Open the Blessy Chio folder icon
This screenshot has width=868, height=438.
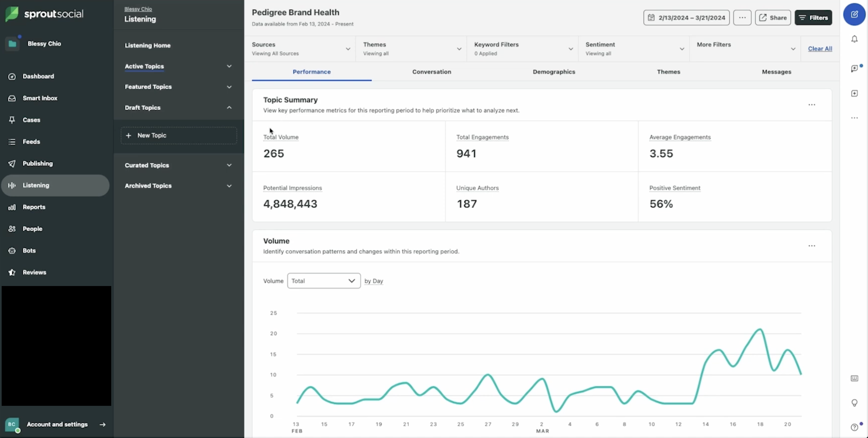tap(13, 44)
